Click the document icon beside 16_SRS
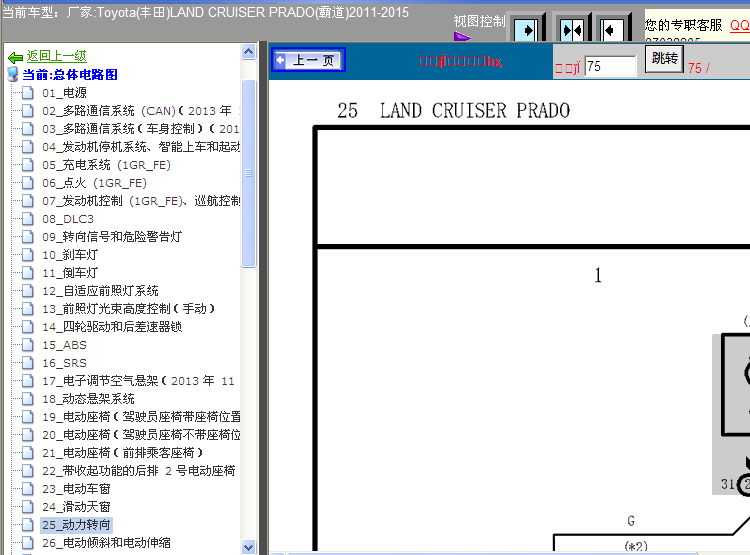 pos(28,363)
